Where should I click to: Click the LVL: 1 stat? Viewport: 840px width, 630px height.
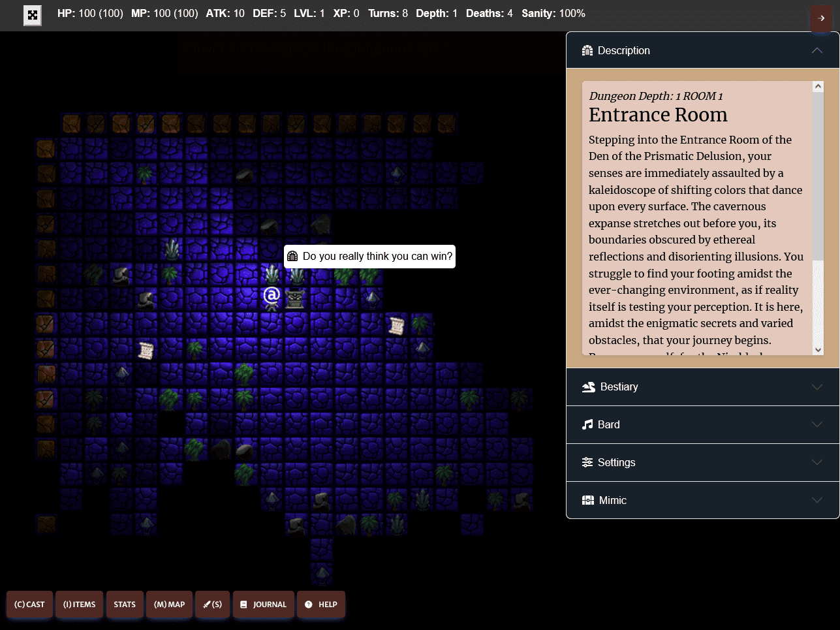309,13
